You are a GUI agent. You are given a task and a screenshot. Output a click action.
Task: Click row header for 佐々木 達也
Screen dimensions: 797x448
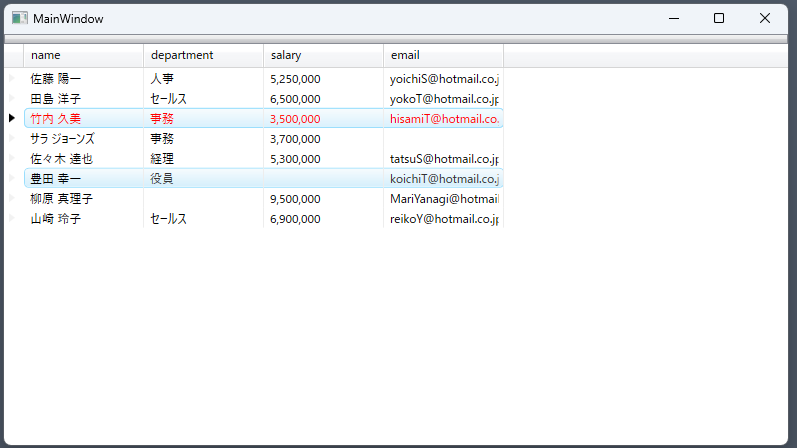12,158
